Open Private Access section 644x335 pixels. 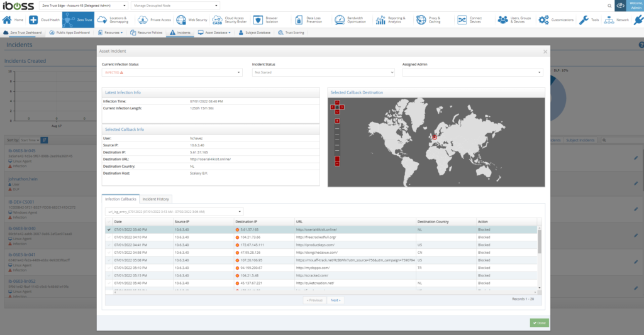(x=154, y=19)
